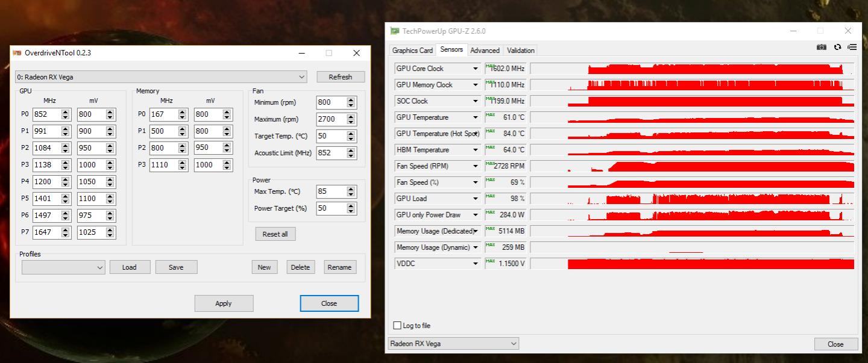Click the Memory Usage (Dedicated) 5114 MB value

505,231
